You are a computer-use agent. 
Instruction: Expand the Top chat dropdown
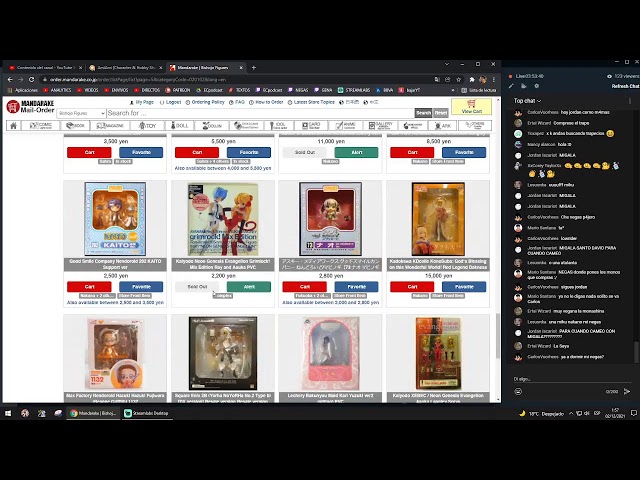coord(527,101)
